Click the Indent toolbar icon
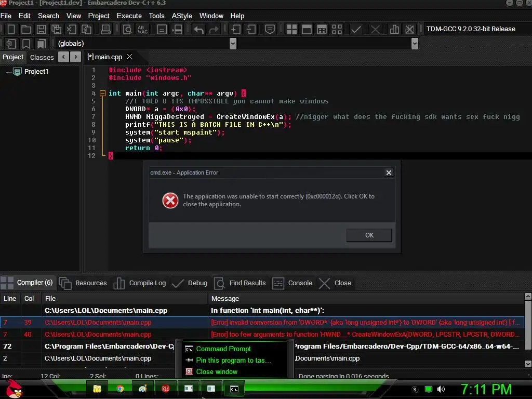Image resolution: width=532 pixels, height=399 pixels. pyautogui.click(x=235, y=29)
